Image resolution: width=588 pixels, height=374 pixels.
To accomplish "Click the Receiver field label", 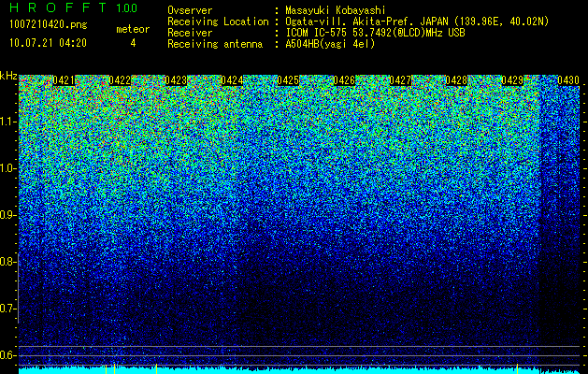I will pos(190,33).
